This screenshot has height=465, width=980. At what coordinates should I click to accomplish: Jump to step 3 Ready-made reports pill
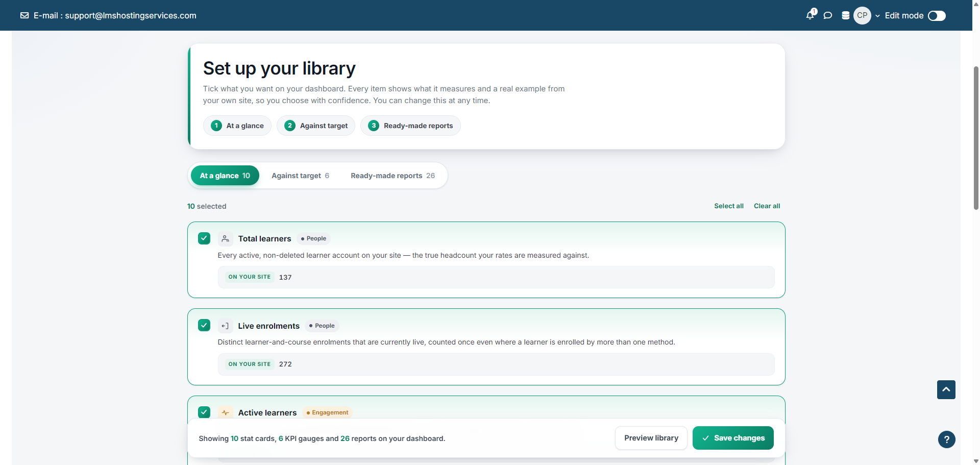410,126
